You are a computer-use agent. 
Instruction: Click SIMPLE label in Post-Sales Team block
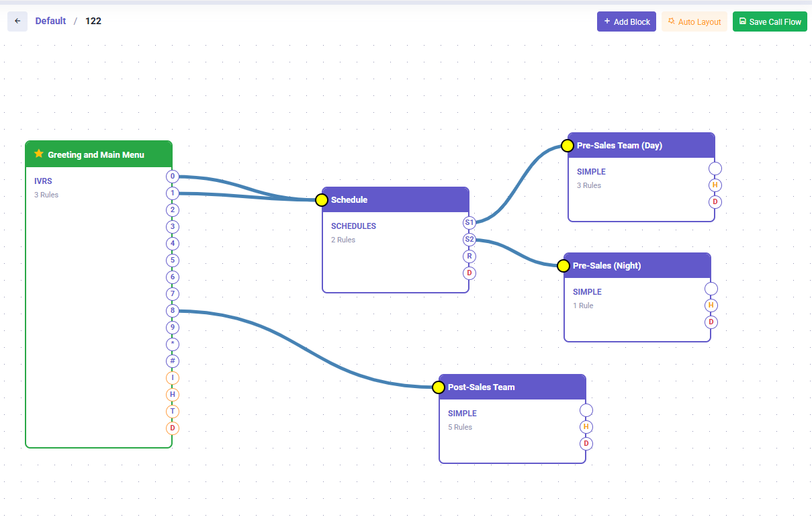462,414
